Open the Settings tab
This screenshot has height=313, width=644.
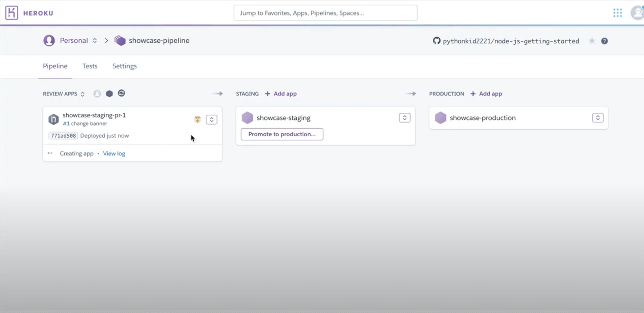point(124,66)
